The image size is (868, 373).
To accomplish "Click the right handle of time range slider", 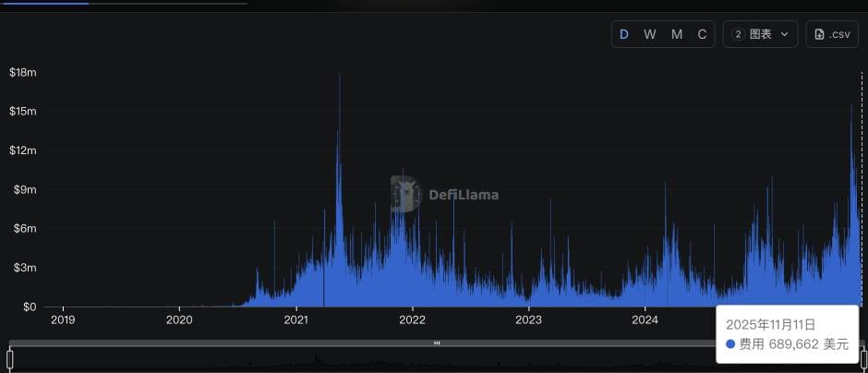I will [863, 357].
